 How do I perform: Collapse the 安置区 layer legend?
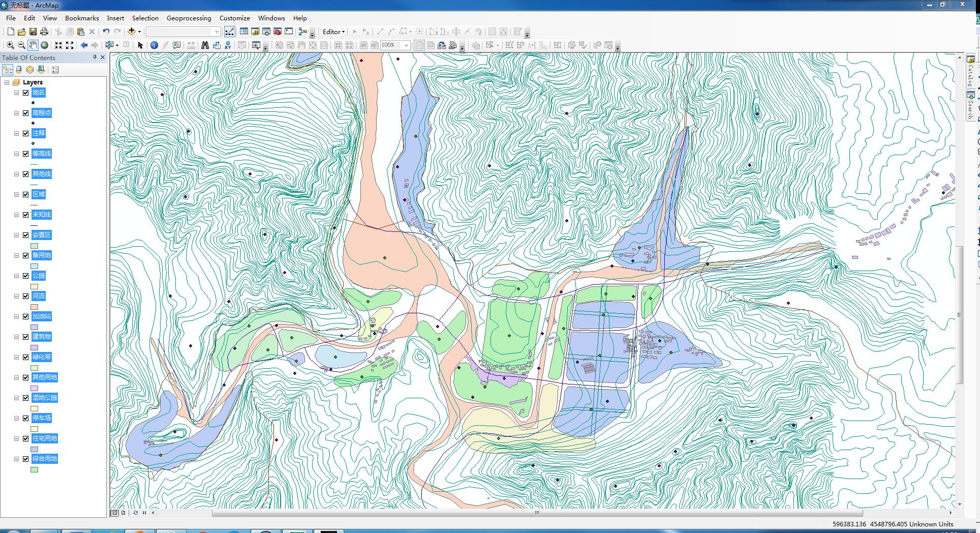16,235
